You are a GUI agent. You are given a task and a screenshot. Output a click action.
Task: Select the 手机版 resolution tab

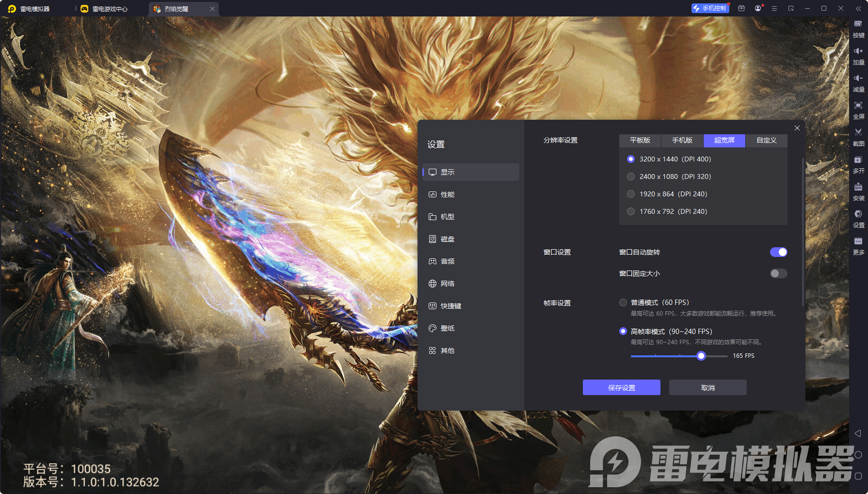(682, 140)
